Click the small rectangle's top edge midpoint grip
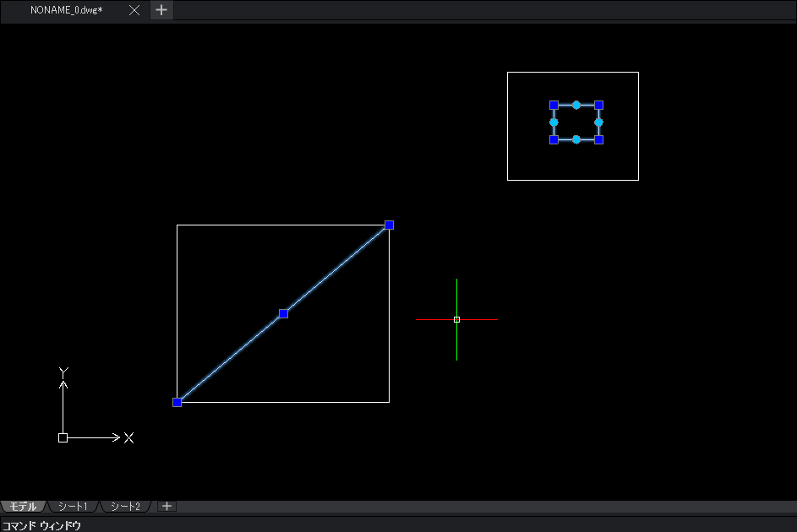Image resolution: width=797 pixels, height=532 pixels. (576, 105)
